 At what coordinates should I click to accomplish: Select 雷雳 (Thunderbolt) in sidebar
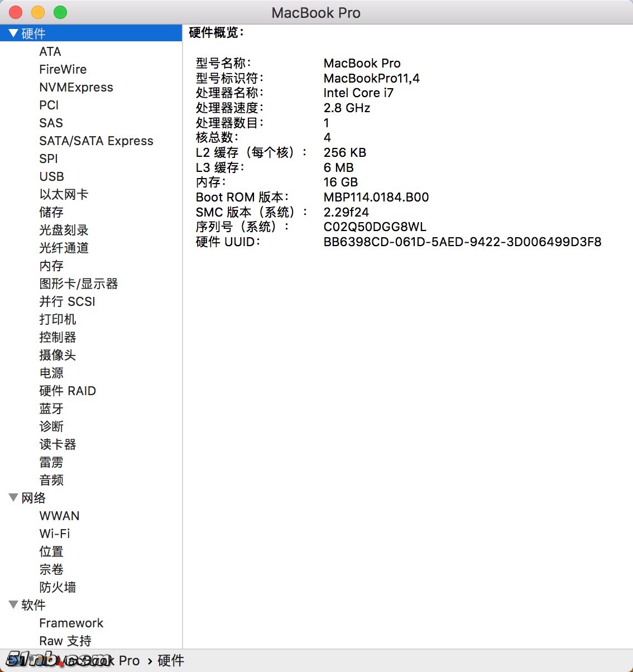tap(51, 462)
